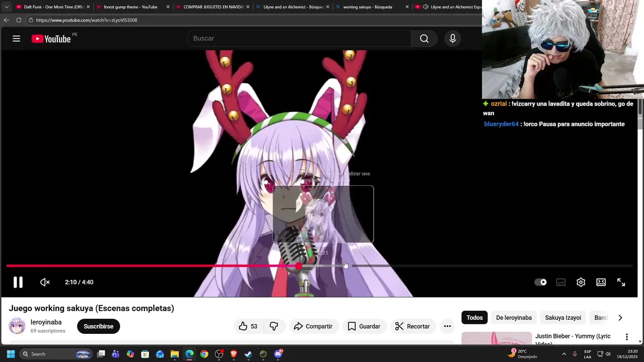Open the 23:20 clock and date

(627, 354)
